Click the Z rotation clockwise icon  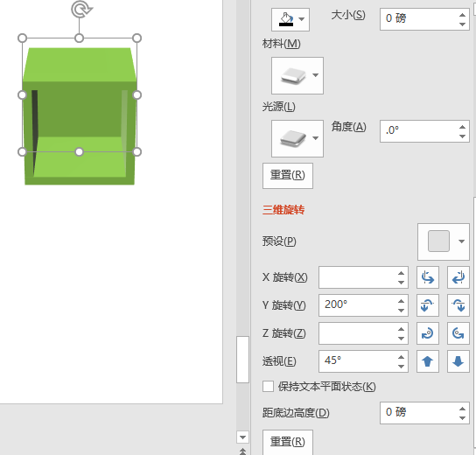tap(427, 333)
